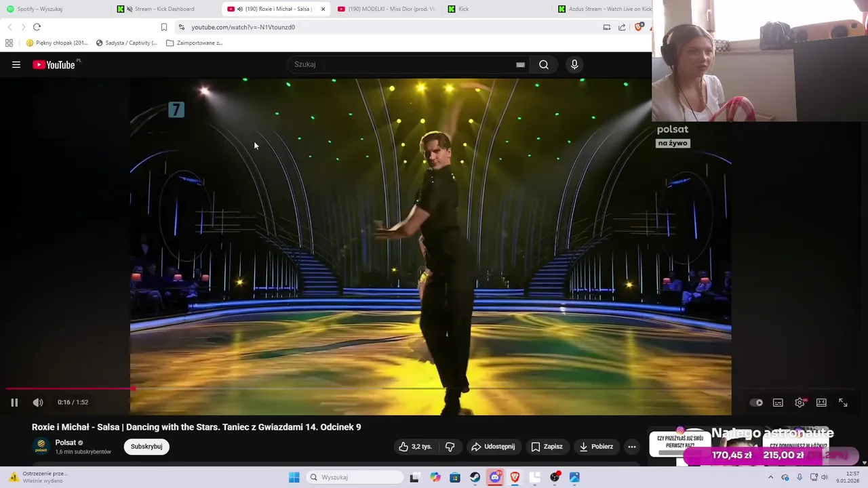The image size is (868, 488).
Task: Open the Polsat channel name link
Action: (x=66, y=443)
